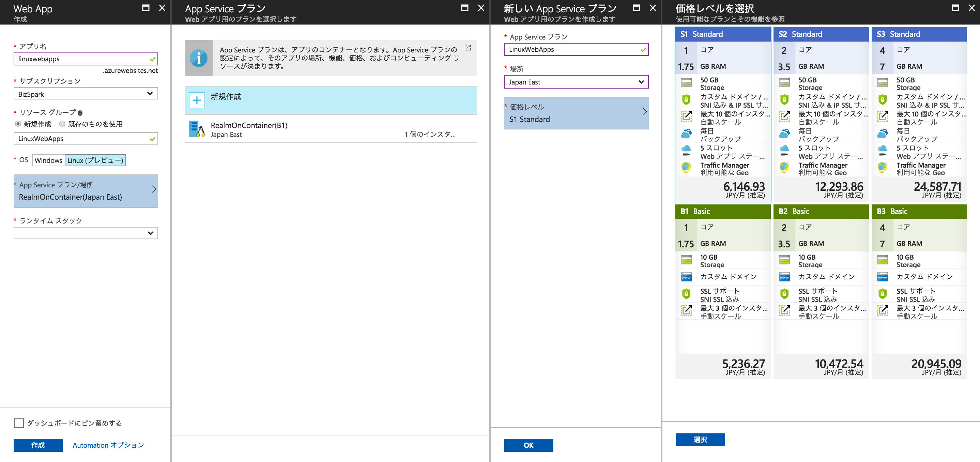Open the ランタイム スタック dropdown
The height and width of the screenshot is (462, 980).
click(x=86, y=233)
